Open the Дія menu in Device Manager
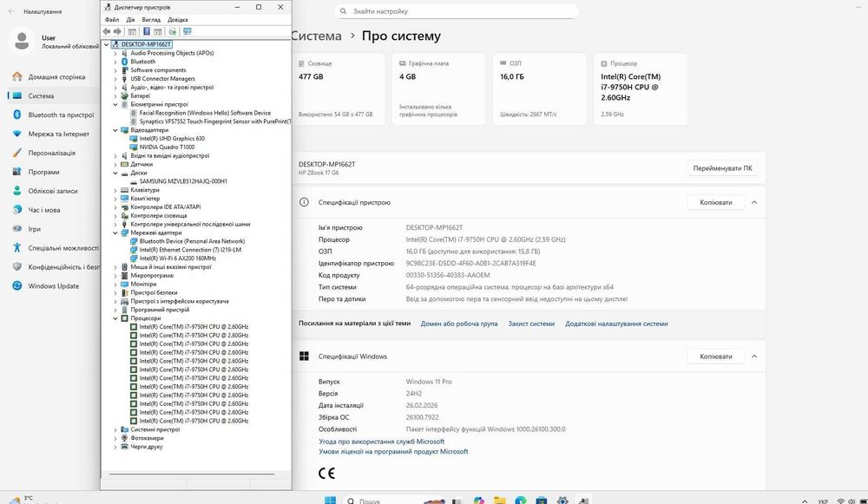This screenshot has width=868, height=504. point(131,20)
